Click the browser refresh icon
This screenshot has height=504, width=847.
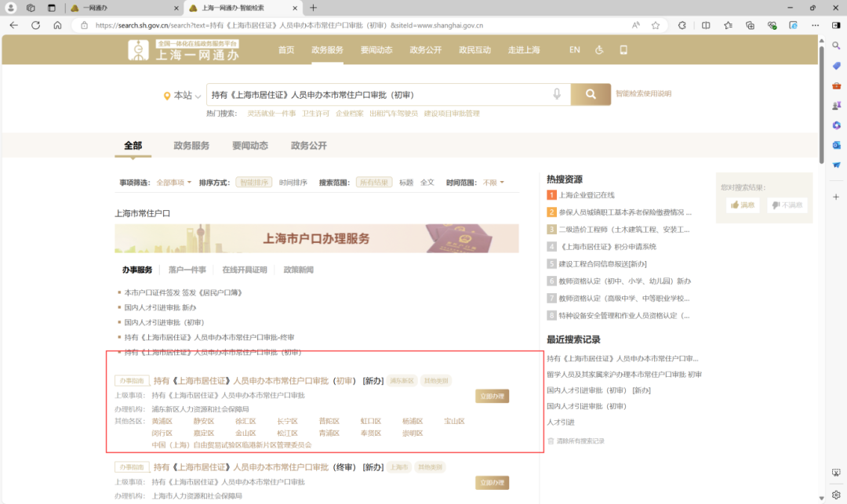tap(35, 25)
